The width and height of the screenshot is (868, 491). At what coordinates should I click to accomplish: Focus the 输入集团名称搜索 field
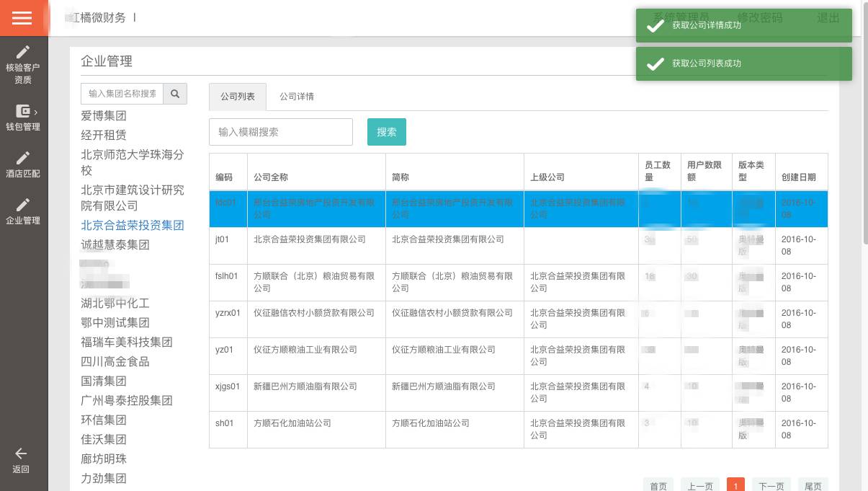pyautogui.click(x=122, y=94)
